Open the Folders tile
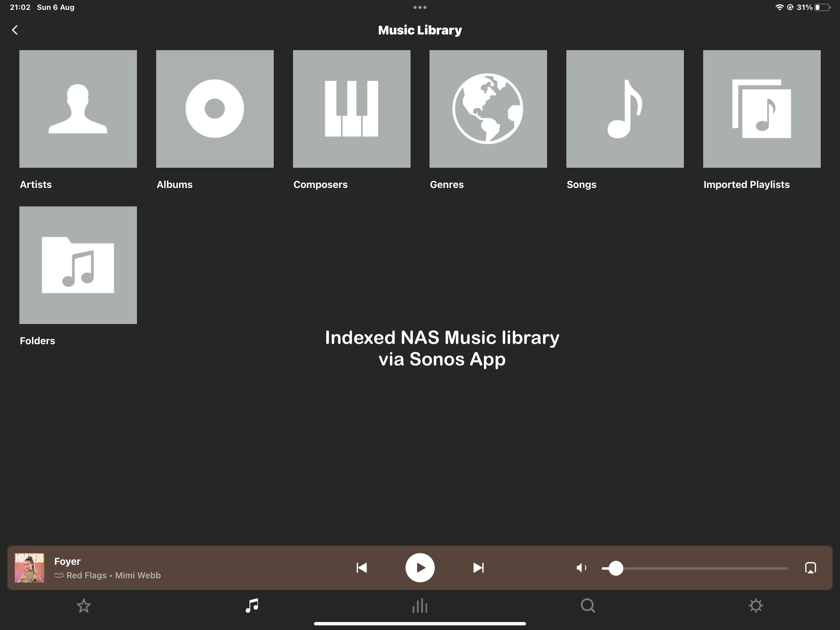Image resolution: width=840 pixels, height=630 pixels. (78, 265)
